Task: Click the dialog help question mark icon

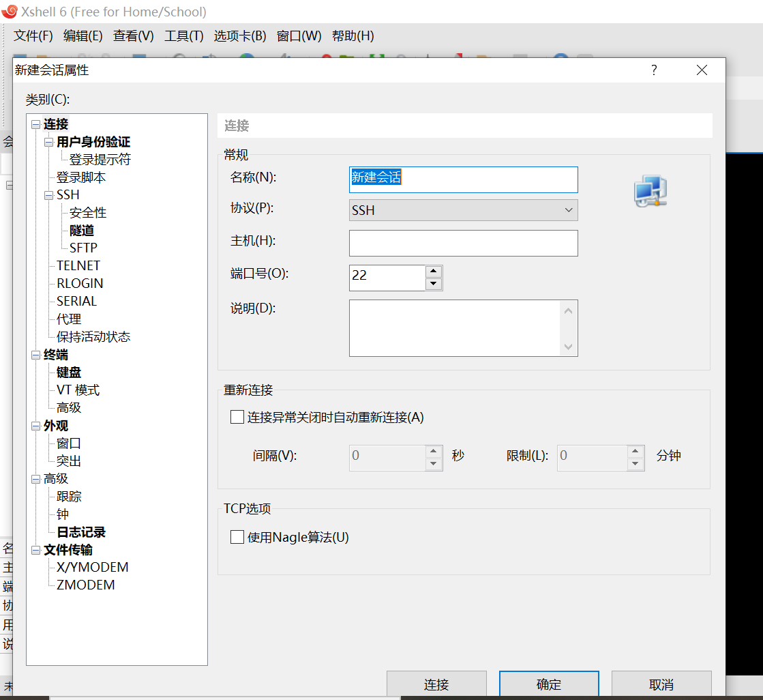Action: click(x=653, y=70)
